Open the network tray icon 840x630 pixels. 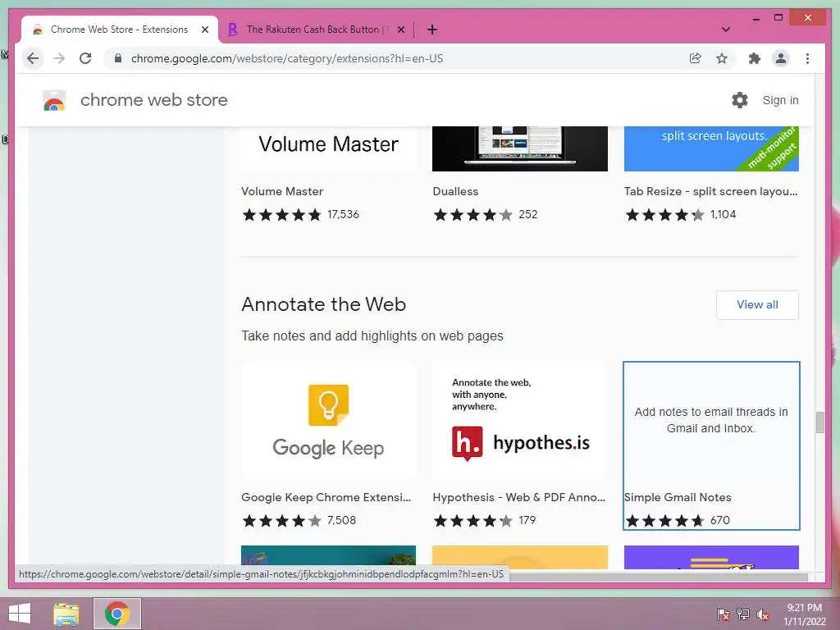tap(743, 614)
